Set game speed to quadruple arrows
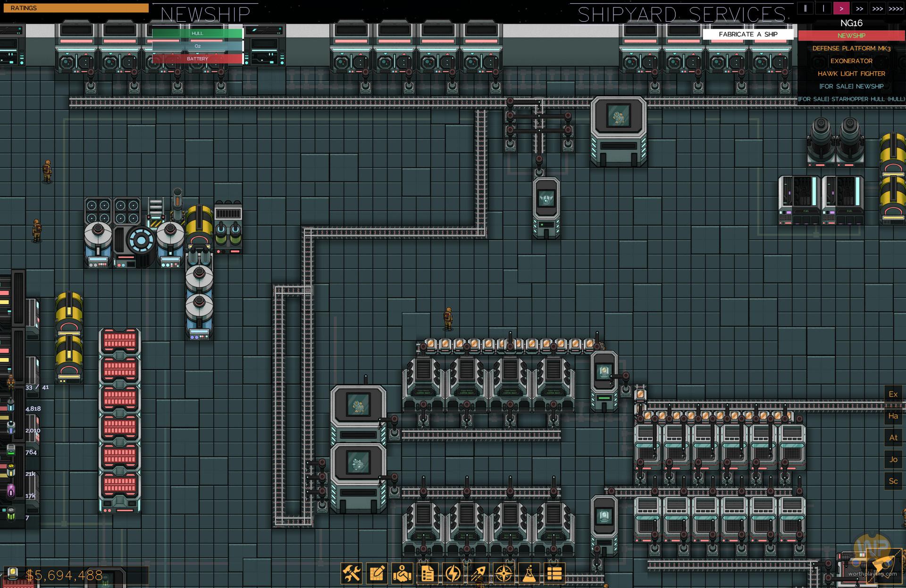 pyautogui.click(x=896, y=8)
